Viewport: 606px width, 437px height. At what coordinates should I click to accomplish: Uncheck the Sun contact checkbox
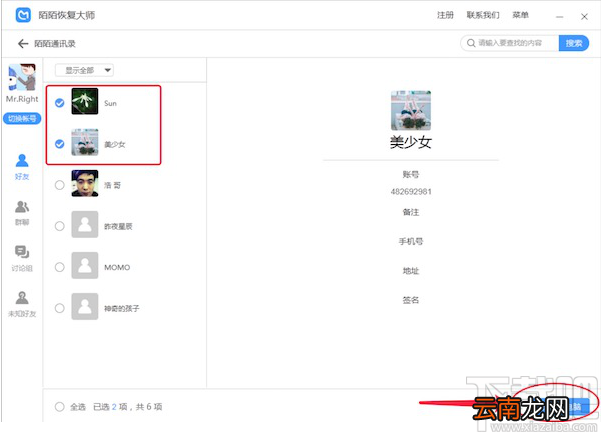(x=60, y=103)
